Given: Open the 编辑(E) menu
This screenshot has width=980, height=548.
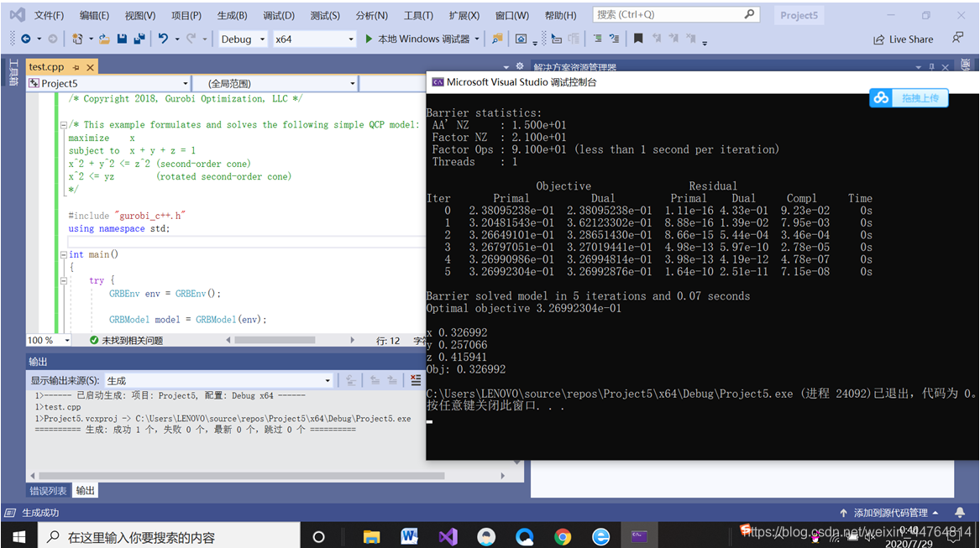Looking at the screenshot, I should pos(94,15).
